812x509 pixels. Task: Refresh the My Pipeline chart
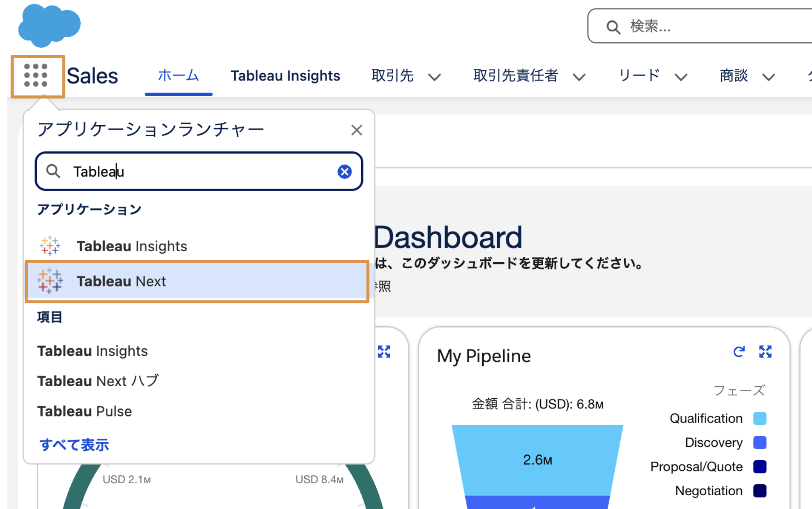coord(739,352)
